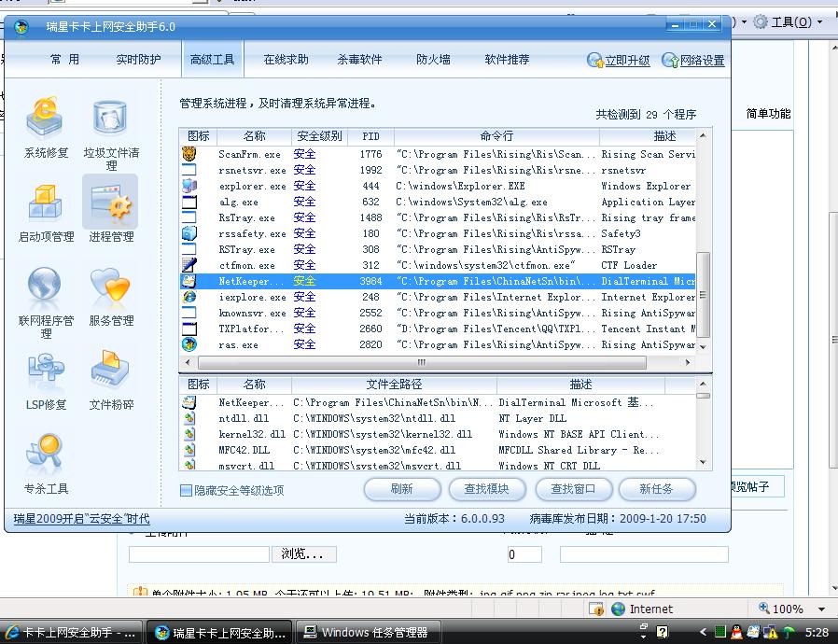This screenshot has width=838, height=644.
Task: Click the 立即升级 upgrade globe icon
Action: click(594, 60)
